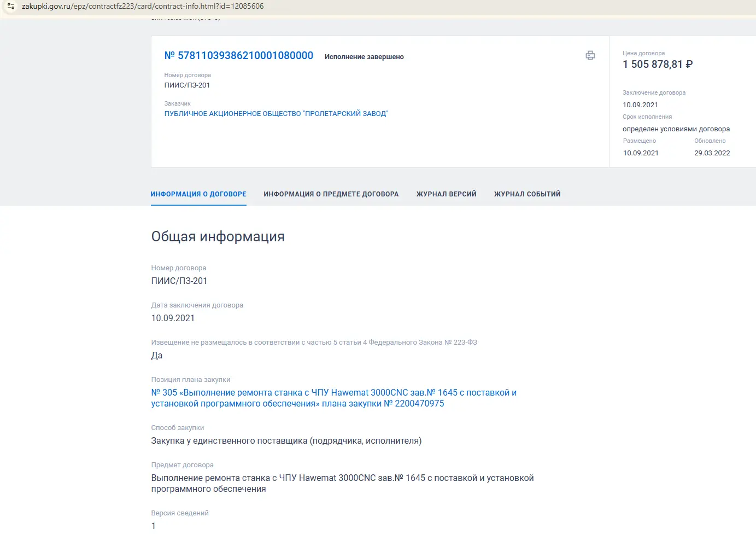This screenshot has height=534, width=756.
Task: Click contract price 1 505 878,81 ₽
Action: [658, 64]
